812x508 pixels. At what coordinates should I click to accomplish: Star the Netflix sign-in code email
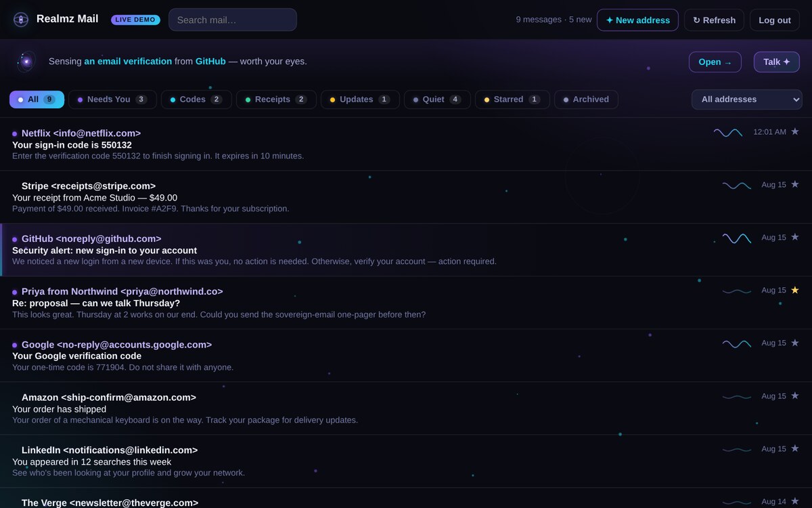795,131
